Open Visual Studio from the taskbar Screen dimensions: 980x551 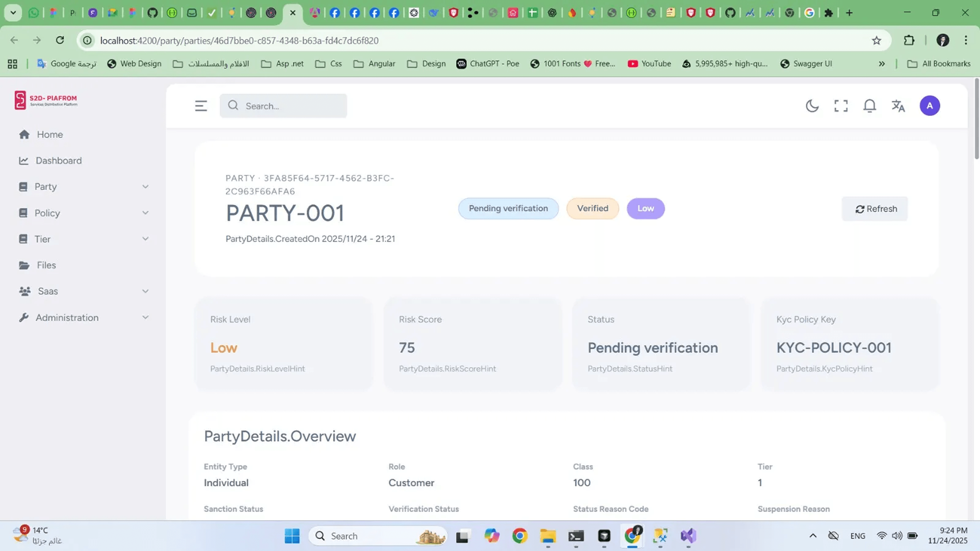(688, 536)
